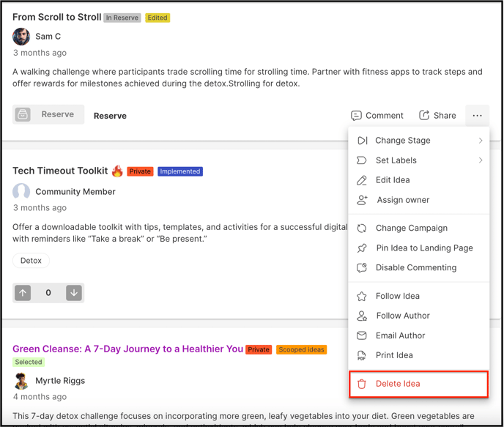Image resolution: width=504 pixels, height=427 pixels.
Task: Click the pencil icon for Edit Idea
Action: coord(362,180)
